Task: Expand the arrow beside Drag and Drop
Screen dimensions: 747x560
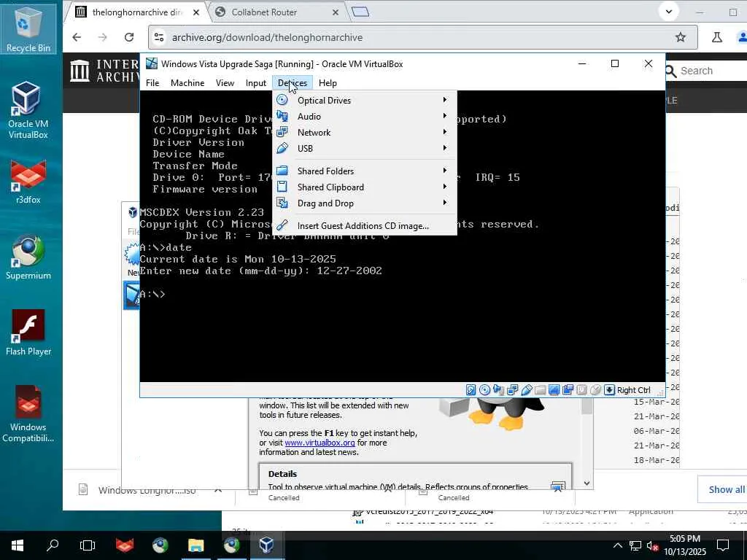Action: point(445,203)
